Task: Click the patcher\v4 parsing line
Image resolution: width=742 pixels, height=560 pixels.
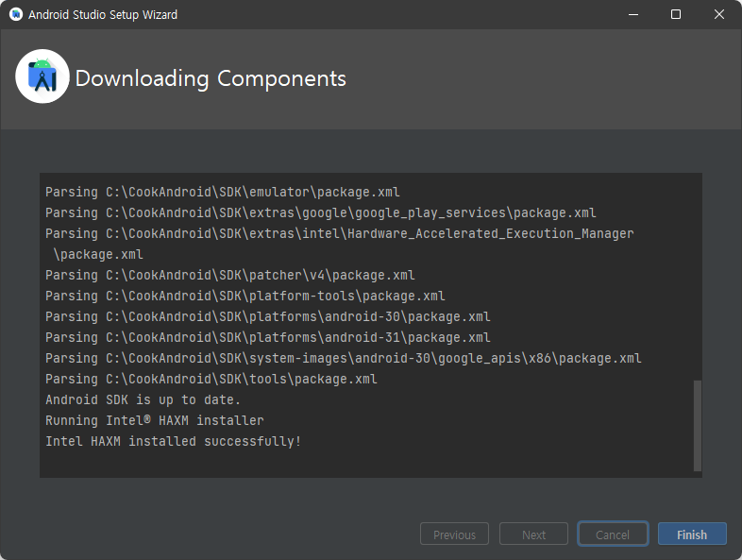Action: pyautogui.click(x=230, y=275)
